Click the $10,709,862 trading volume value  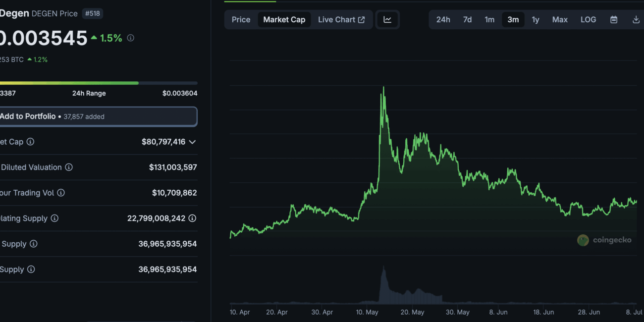[174, 193]
